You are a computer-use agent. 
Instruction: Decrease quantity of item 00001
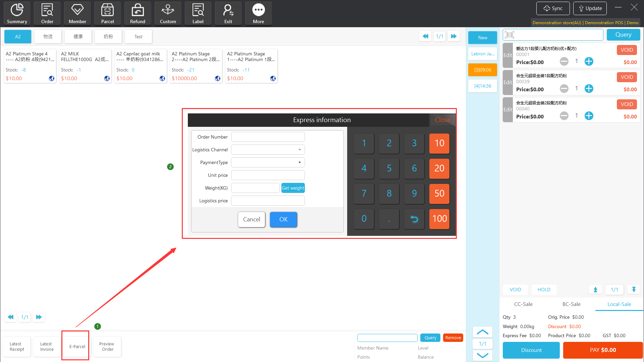point(564,61)
